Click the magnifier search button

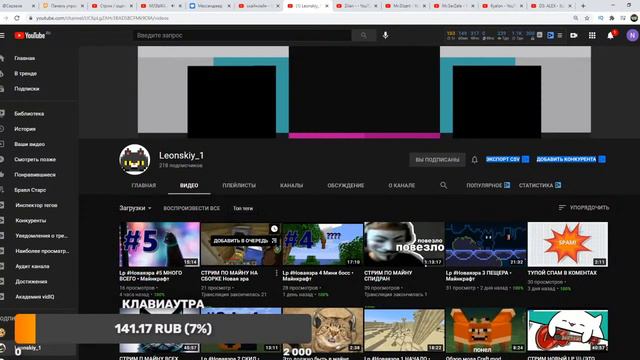pos(363,36)
